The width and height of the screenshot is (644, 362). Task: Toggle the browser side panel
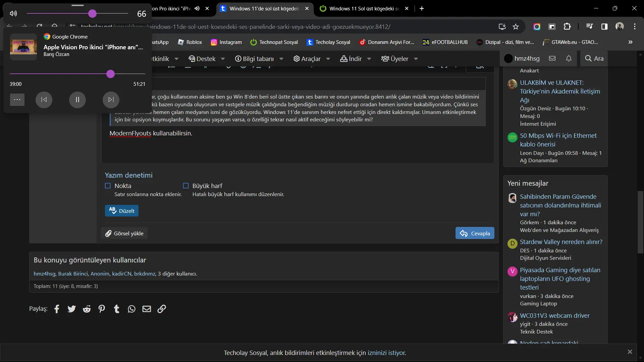tap(604, 26)
